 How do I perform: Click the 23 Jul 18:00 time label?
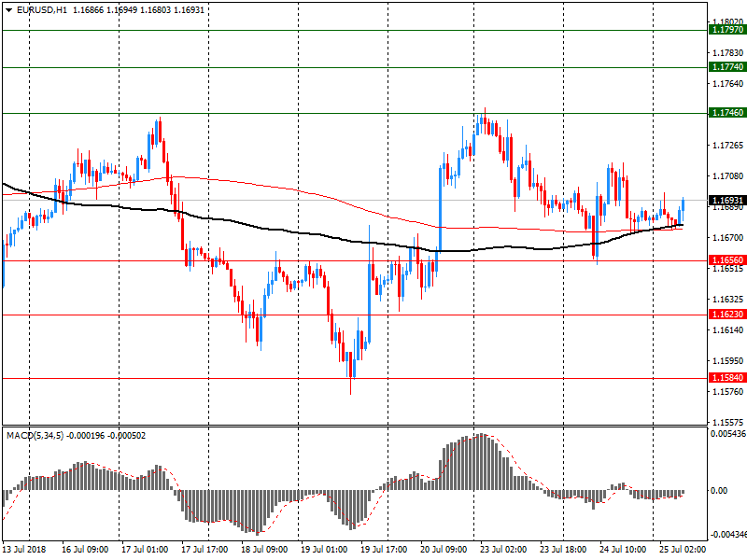[563, 550]
